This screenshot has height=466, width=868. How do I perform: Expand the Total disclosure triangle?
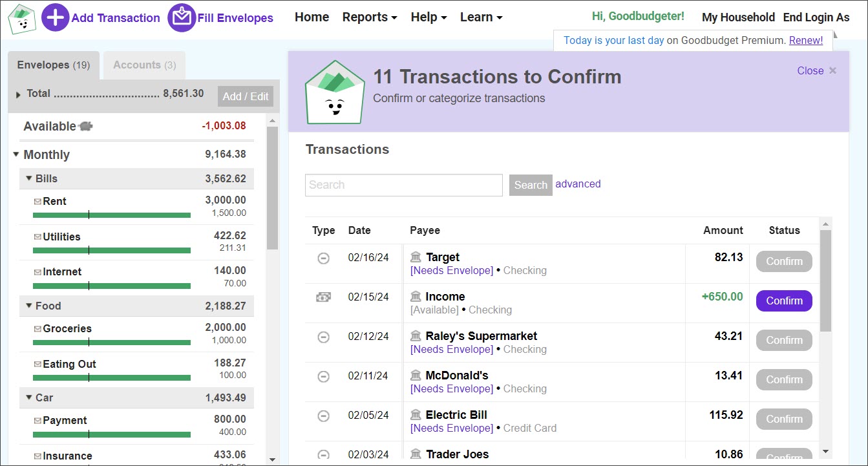pyautogui.click(x=18, y=94)
